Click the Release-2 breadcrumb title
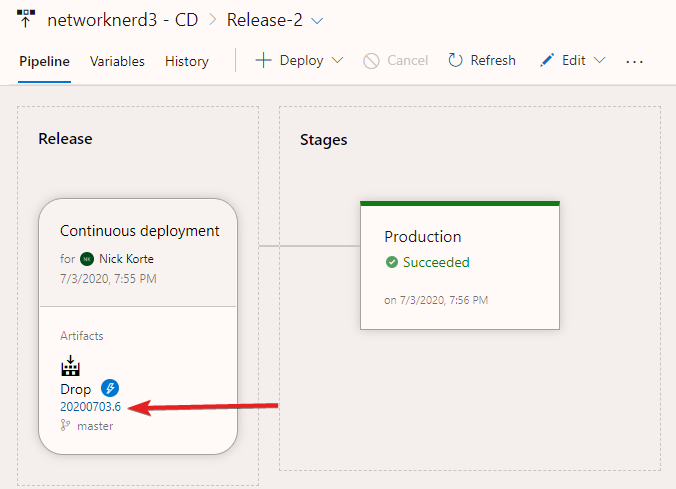Screen dimensions: 676x489 [x=265, y=20]
